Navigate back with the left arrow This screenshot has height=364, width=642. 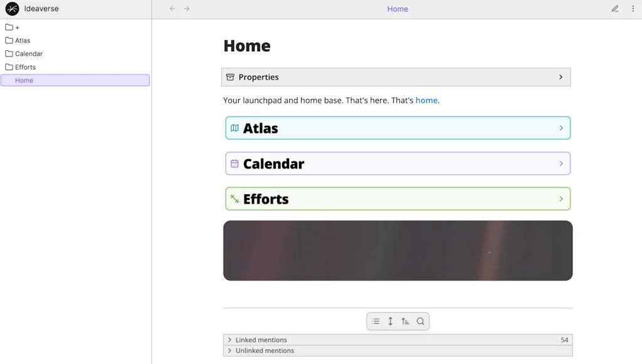tap(172, 9)
